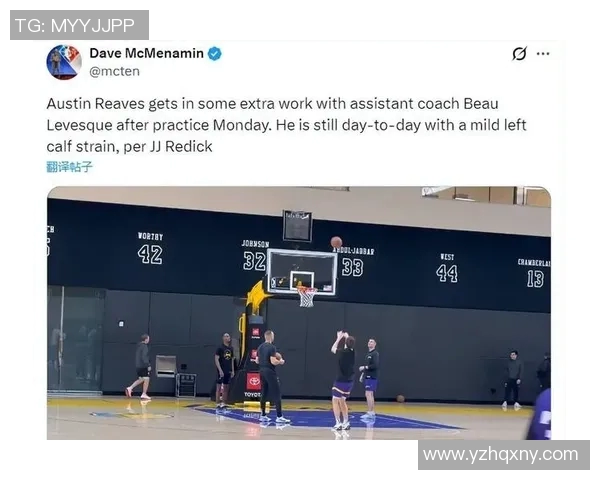Open the Grok slash-circle icon

[519, 54]
